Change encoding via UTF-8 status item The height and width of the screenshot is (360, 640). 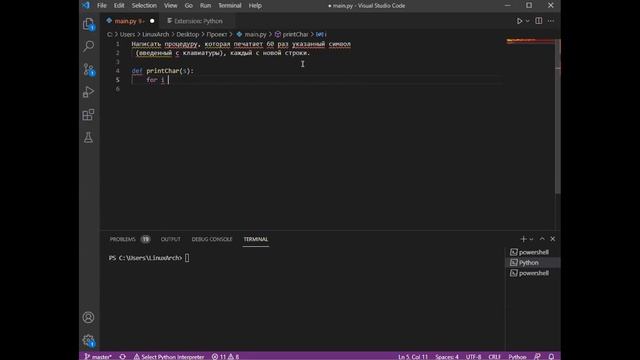(x=473, y=356)
